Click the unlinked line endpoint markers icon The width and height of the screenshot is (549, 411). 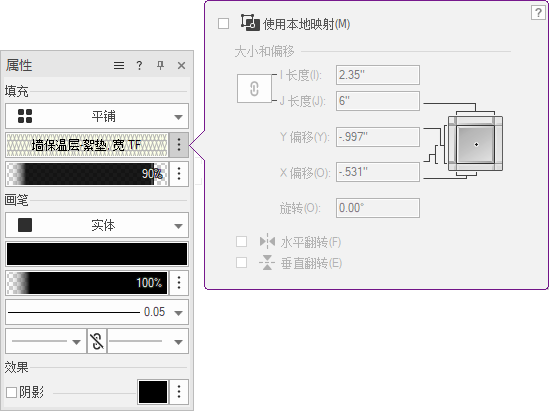pos(97,341)
